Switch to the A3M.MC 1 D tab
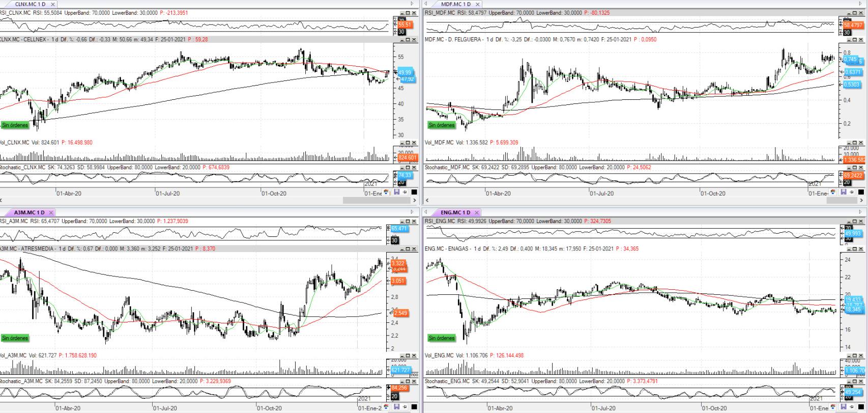 click(28, 212)
